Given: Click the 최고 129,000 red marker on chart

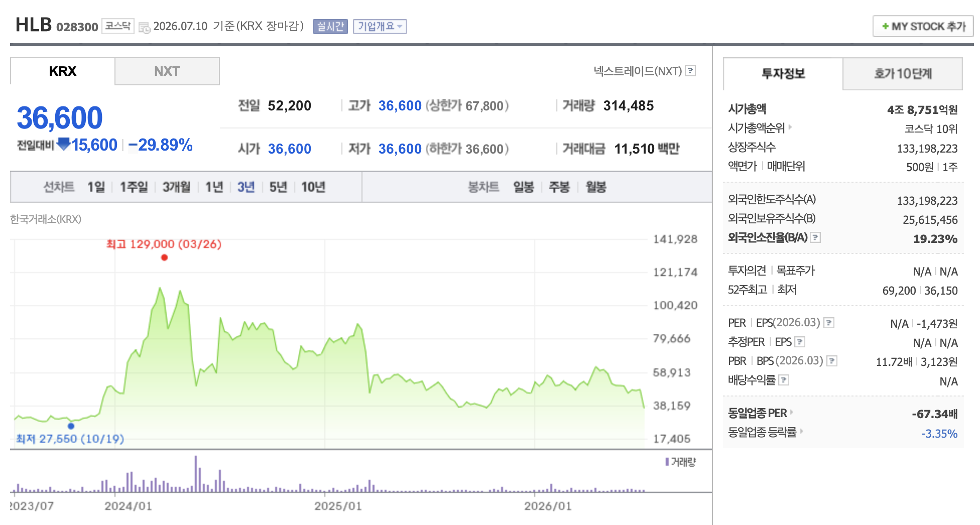Looking at the screenshot, I should (164, 257).
